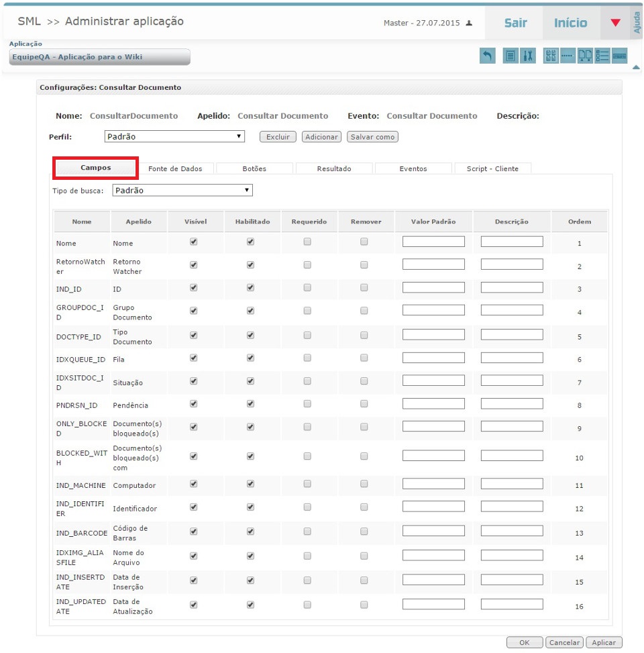Click the ruler-shaped toolbar icon

coord(619,57)
